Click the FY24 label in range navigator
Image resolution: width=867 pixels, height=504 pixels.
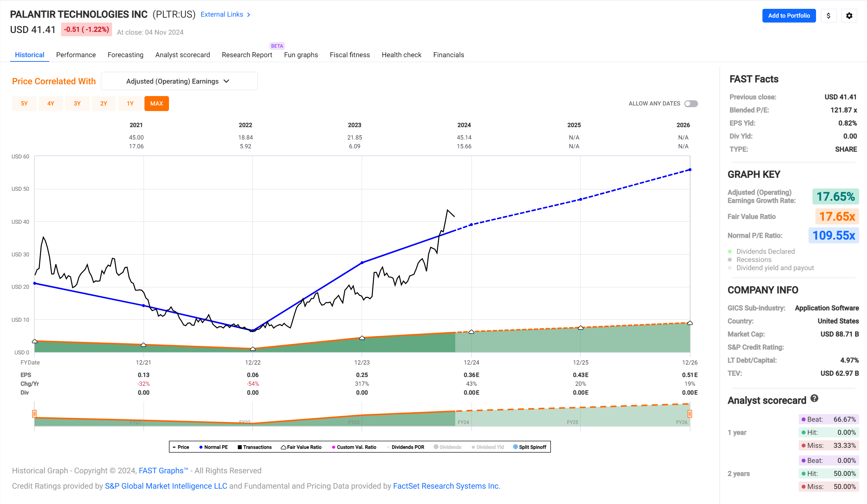[463, 422]
